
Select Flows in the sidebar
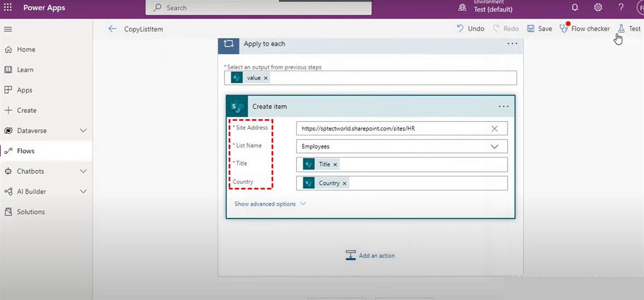coord(46,151)
